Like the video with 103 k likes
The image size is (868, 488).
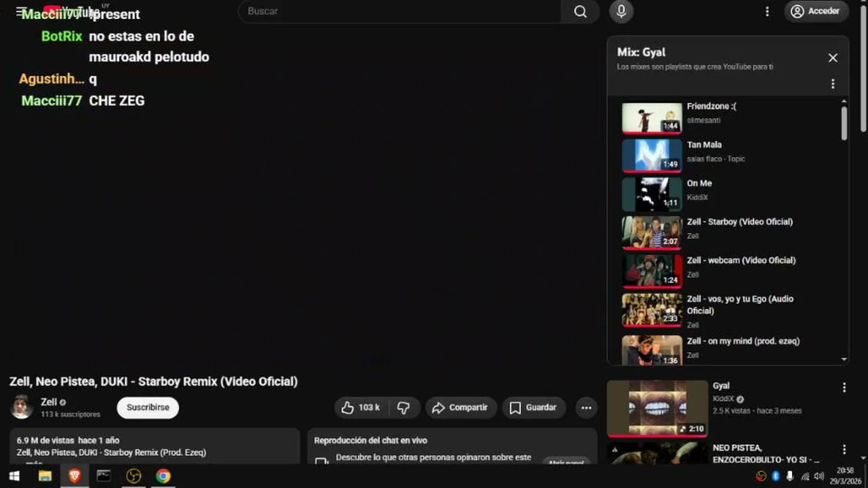click(361, 407)
